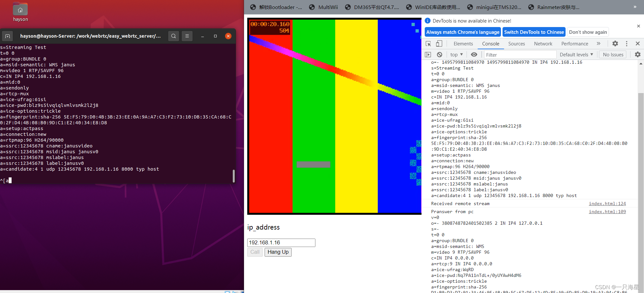Clear the console with the clear icon
644x293 pixels.
tap(439, 54)
